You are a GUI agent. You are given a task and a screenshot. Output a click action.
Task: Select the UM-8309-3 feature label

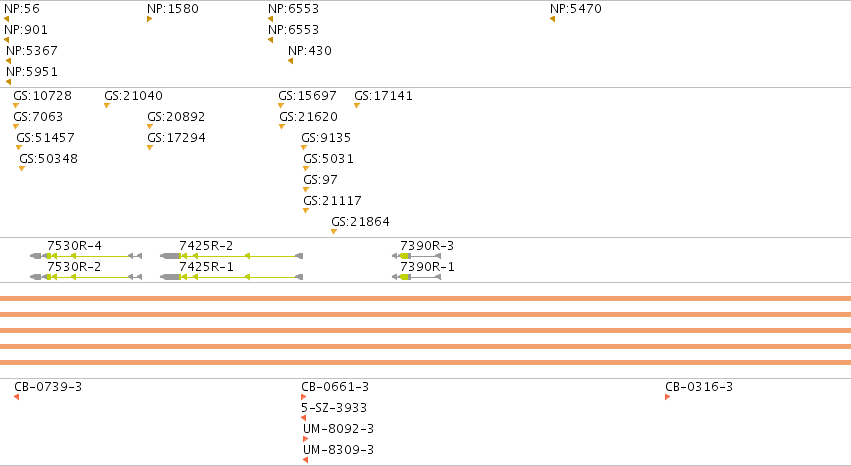point(339,450)
